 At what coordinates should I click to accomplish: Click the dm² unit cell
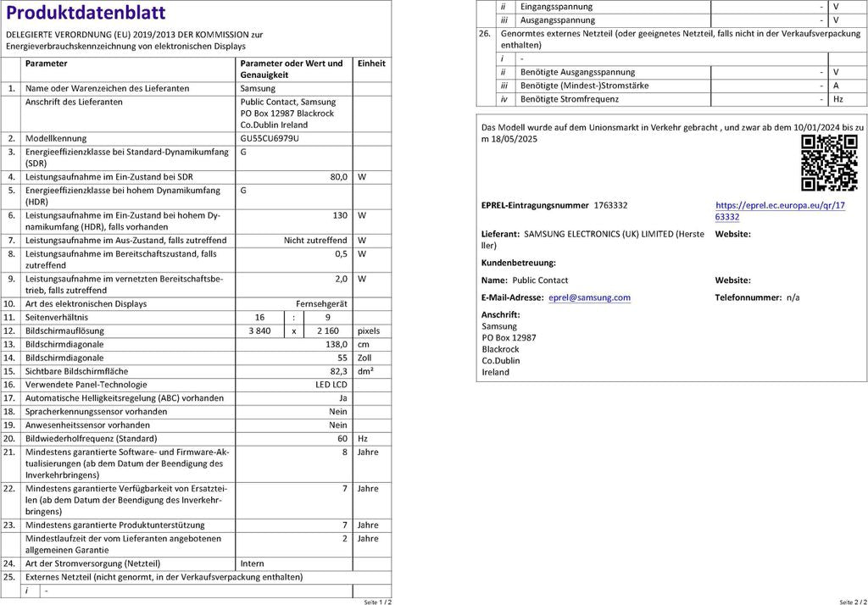pos(365,371)
